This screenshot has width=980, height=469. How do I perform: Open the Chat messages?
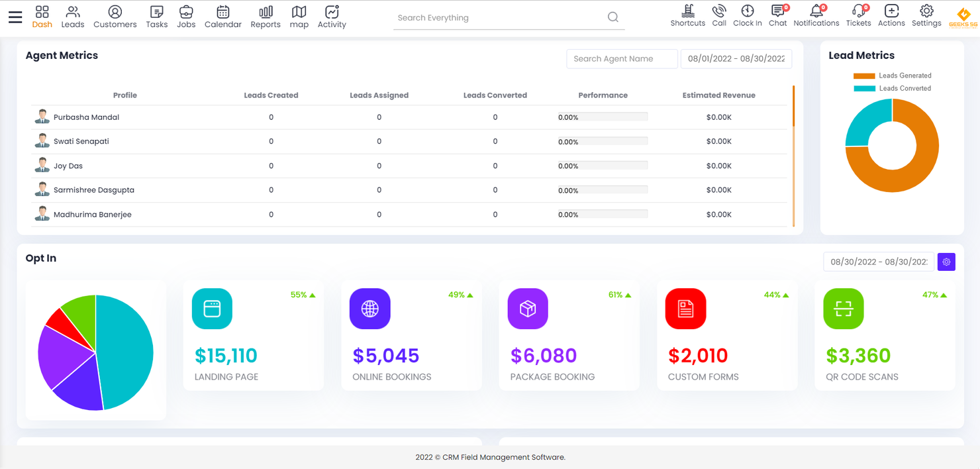tap(777, 16)
